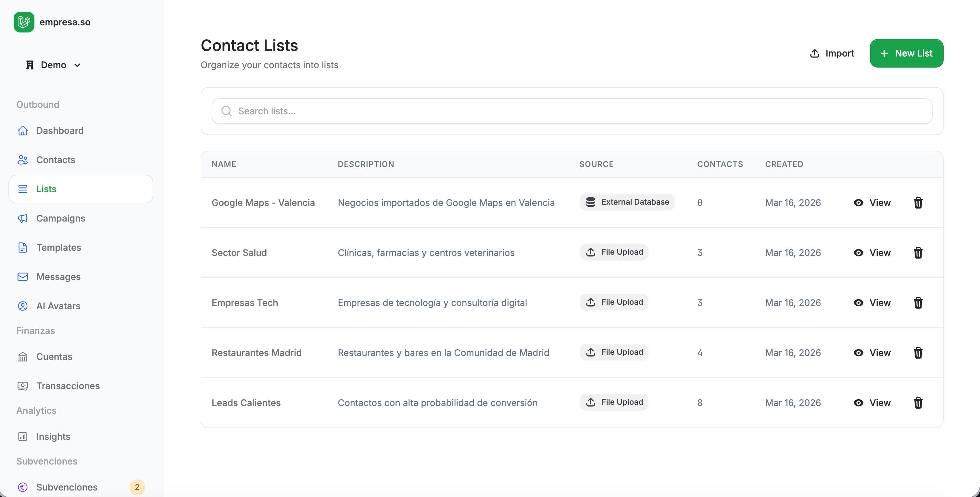Screen dimensions: 980x497
Task: View the Google Maps - Valencia list
Action: point(872,202)
